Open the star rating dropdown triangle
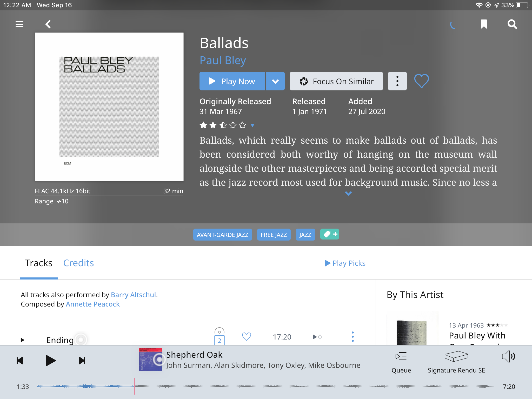Image resolution: width=532 pixels, height=399 pixels. click(252, 125)
